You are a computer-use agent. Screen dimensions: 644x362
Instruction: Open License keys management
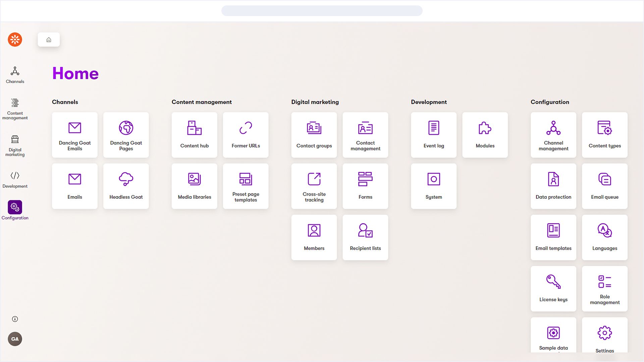(553, 289)
